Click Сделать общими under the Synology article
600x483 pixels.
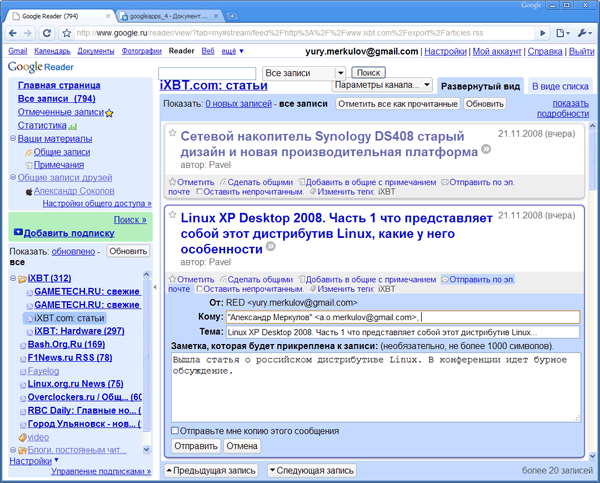tap(256, 182)
